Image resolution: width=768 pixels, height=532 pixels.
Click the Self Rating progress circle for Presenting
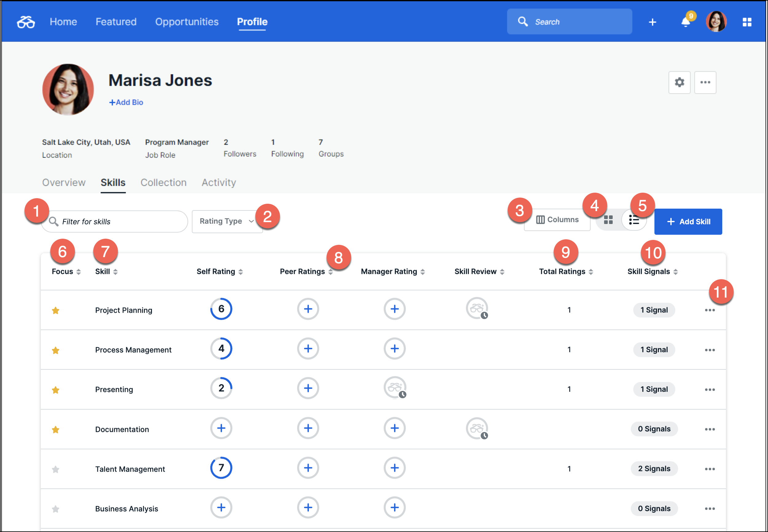click(x=221, y=388)
